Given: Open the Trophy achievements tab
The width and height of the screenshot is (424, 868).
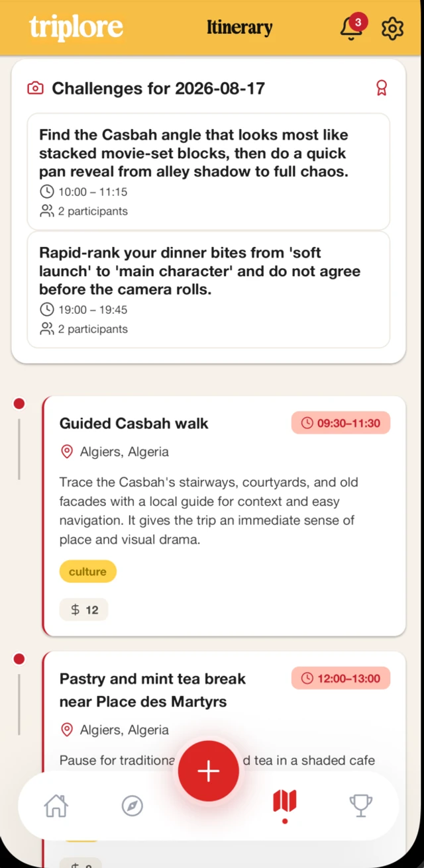Looking at the screenshot, I should [360, 806].
